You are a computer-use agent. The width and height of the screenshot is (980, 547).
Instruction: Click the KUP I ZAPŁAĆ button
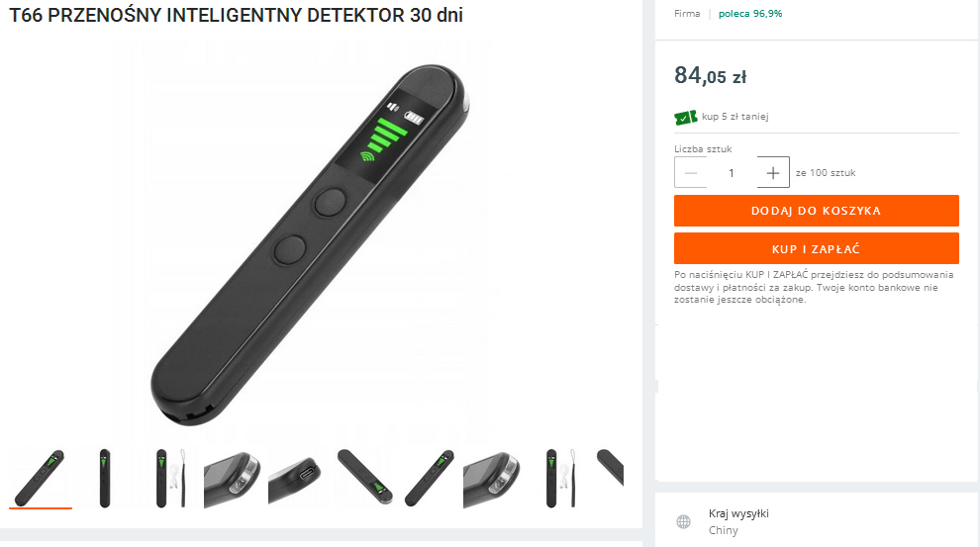coord(817,248)
